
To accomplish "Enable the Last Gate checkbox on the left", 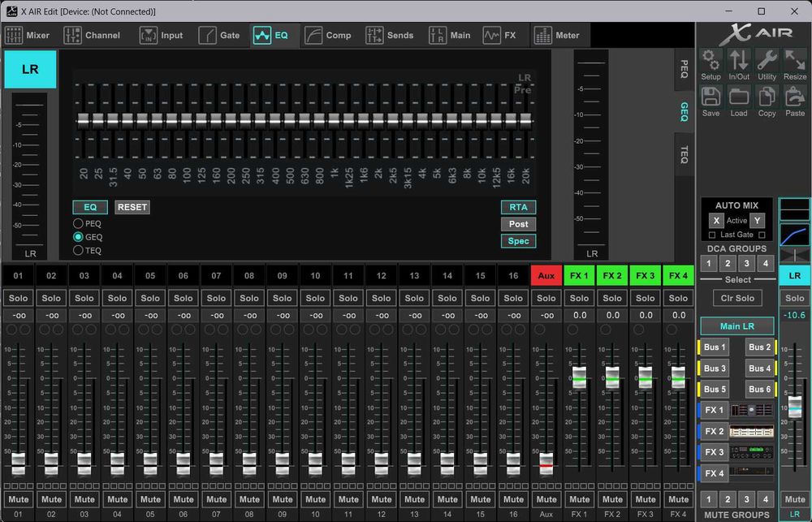I will [x=712, y=235].
